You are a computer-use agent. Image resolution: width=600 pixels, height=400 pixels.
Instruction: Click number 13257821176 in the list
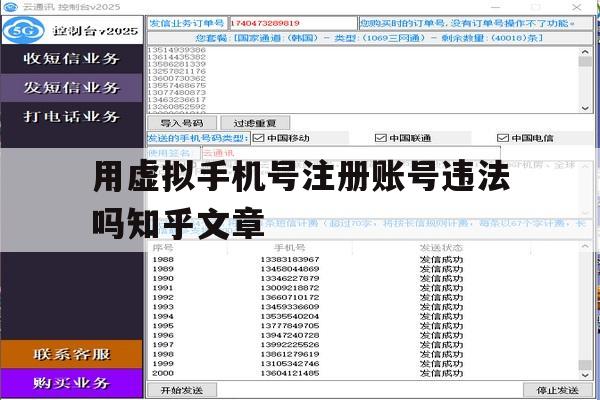coord(176,71)
